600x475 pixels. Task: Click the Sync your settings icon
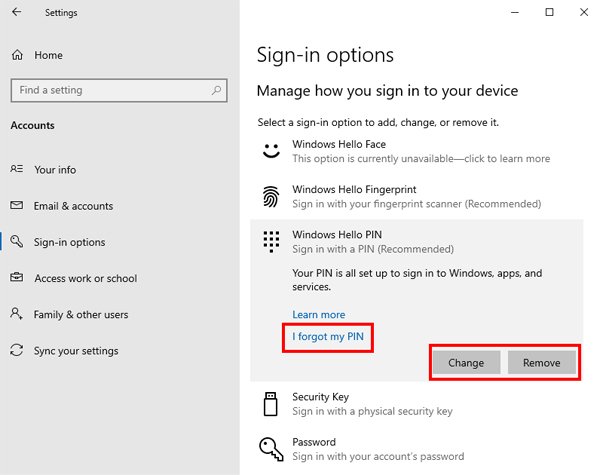point(17,351)
